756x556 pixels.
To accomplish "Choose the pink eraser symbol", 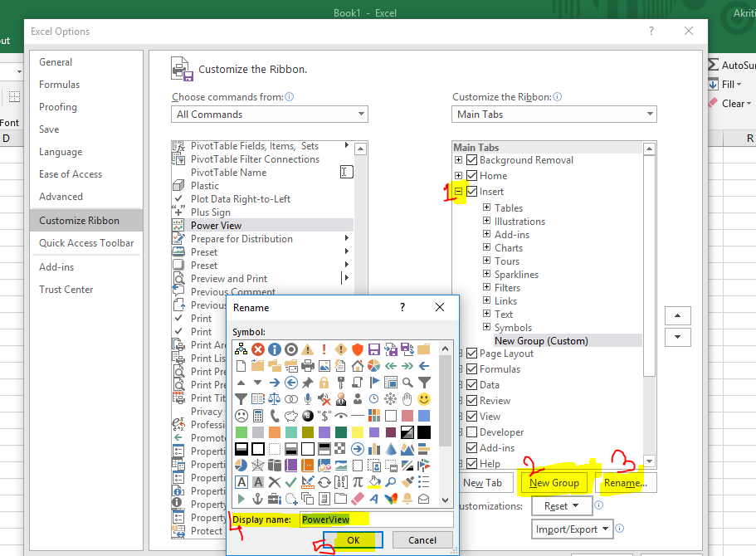I will (358, 499).
